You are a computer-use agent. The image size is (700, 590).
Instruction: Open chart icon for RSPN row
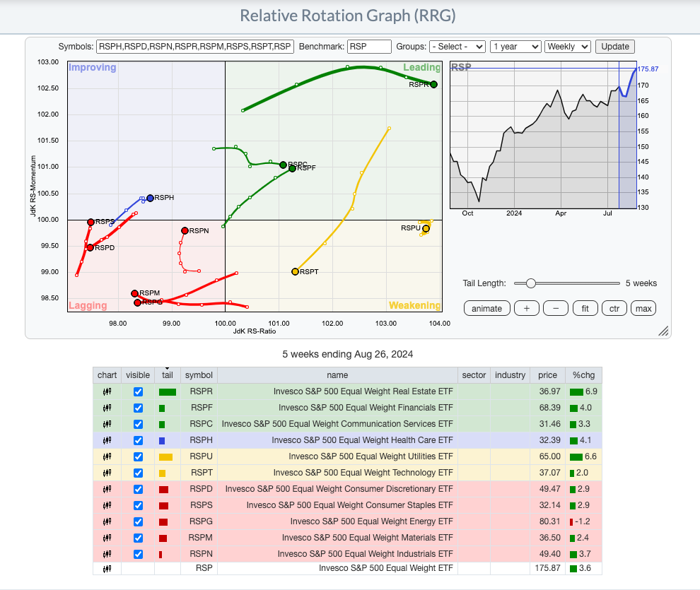(x=107, y=555)
